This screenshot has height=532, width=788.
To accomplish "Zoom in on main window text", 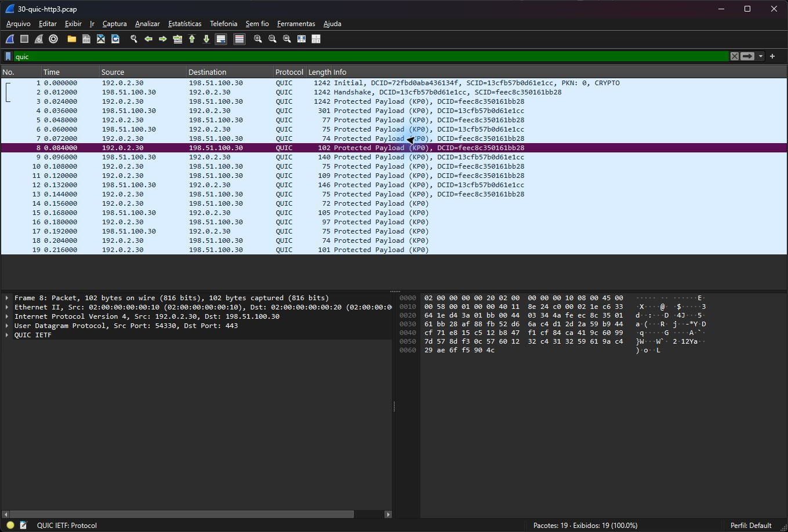I will coord(258,39).
